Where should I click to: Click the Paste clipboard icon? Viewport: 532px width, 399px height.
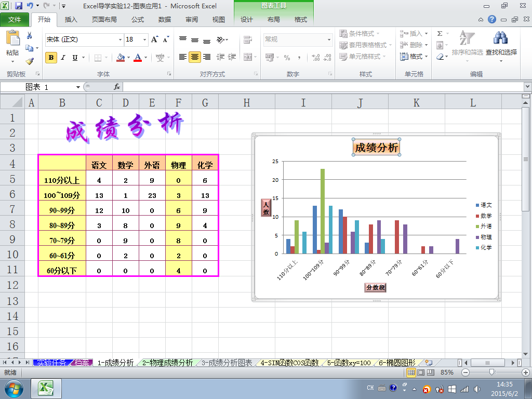(13, 38)
